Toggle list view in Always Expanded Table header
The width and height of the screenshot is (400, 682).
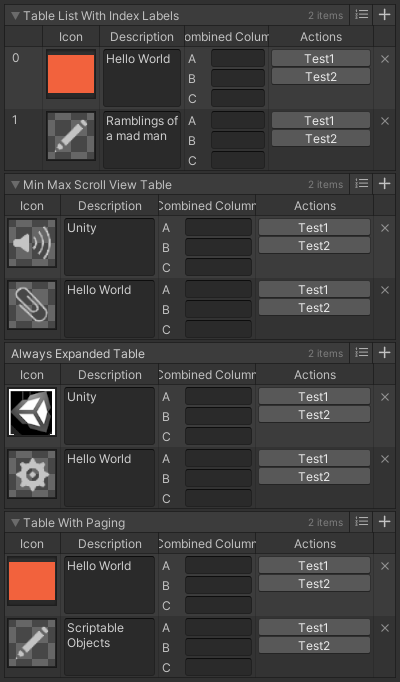tap(362, 352)
